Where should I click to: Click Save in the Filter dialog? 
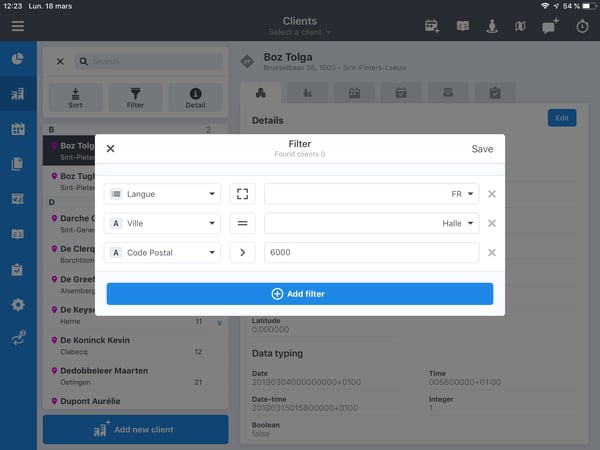click(x=482, y=149)
